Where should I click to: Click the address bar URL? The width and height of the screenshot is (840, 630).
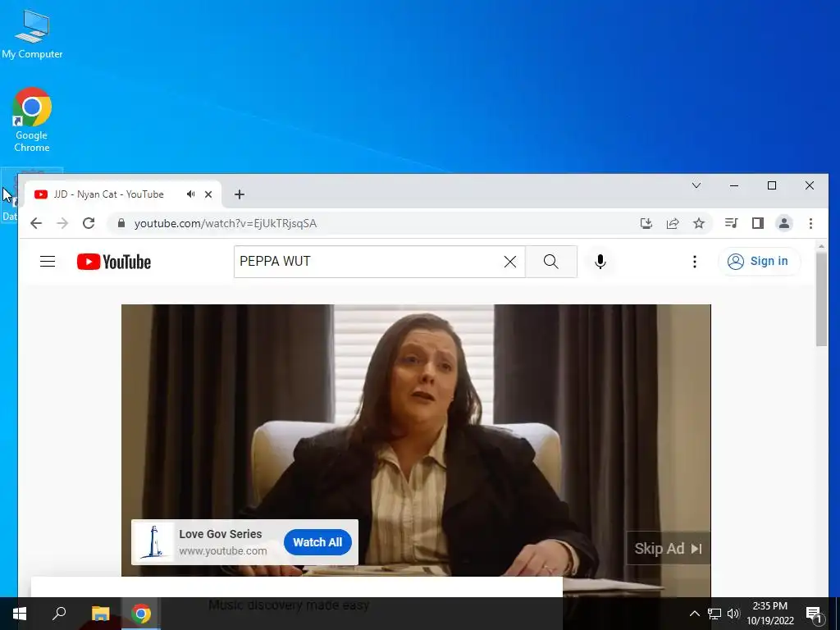point(225,223)
